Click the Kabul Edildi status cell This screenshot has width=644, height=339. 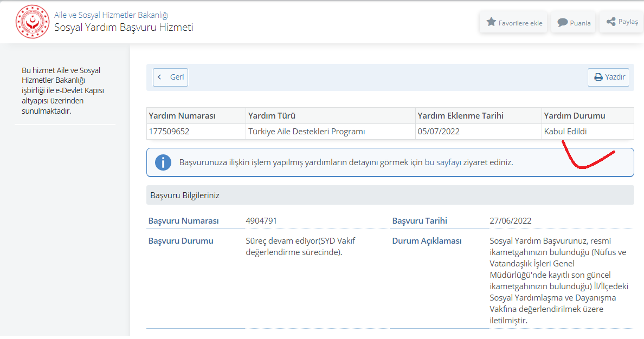[x=565, y=132]
